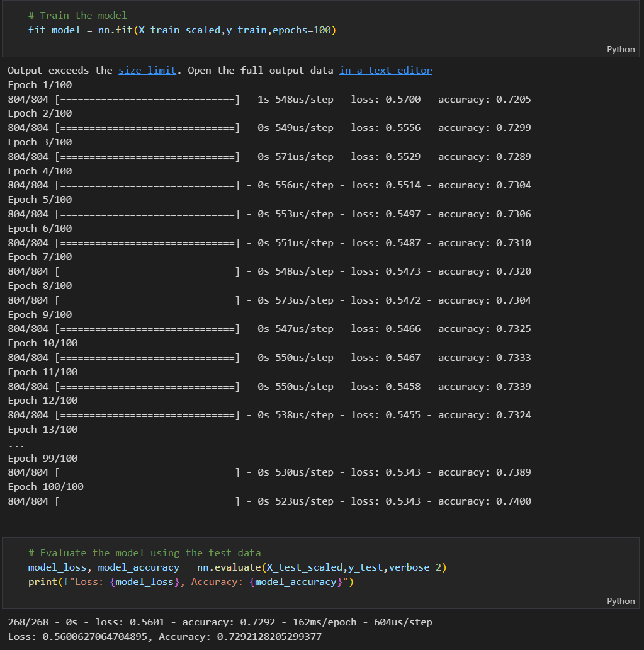Open the Python language selector on evaluation cell
This screenshot has width=644, height=650.
(x=620, y=601)
